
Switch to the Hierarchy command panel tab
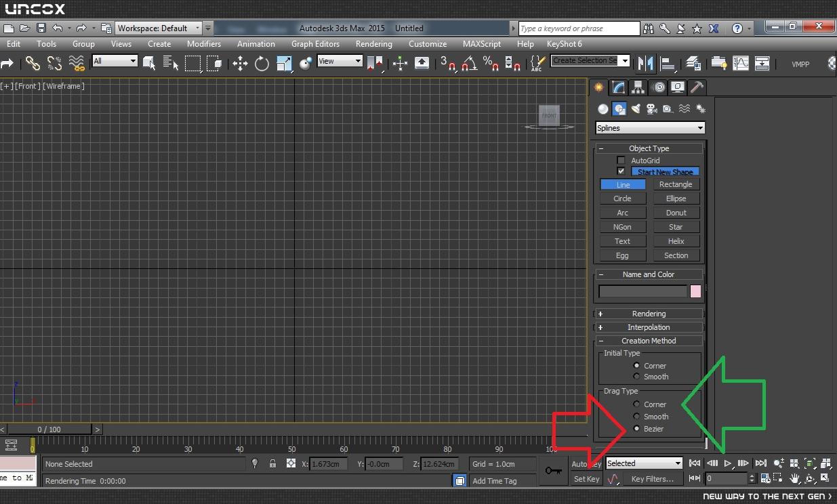click(638, 87)
